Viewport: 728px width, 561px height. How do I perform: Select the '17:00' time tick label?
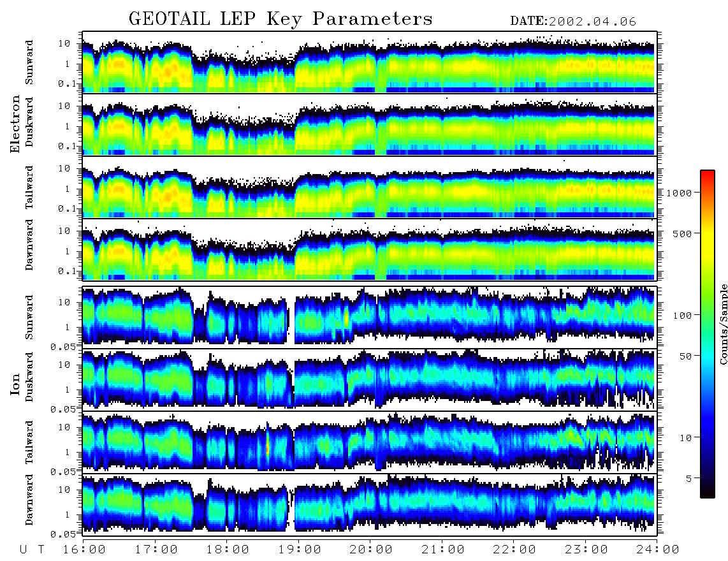[x=156, y=550]
